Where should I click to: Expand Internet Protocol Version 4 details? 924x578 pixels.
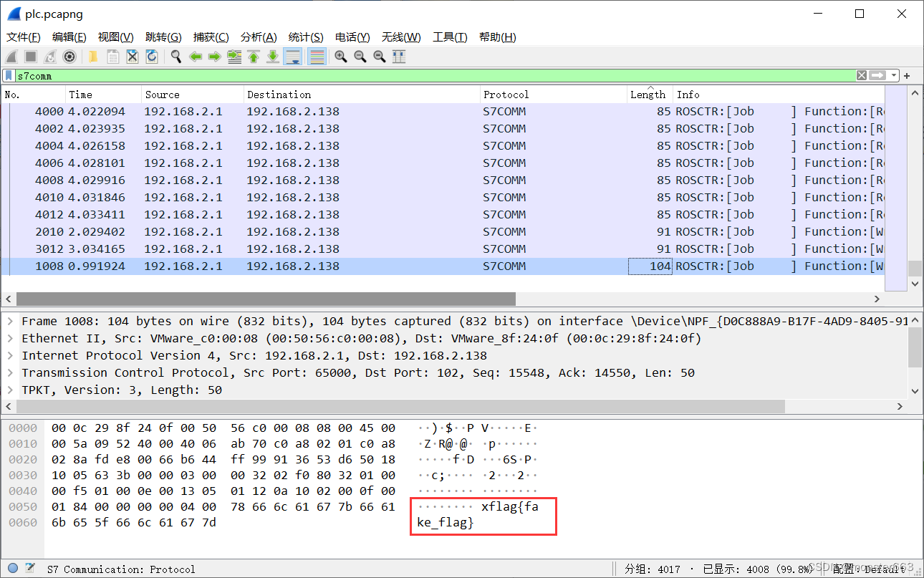10,355
